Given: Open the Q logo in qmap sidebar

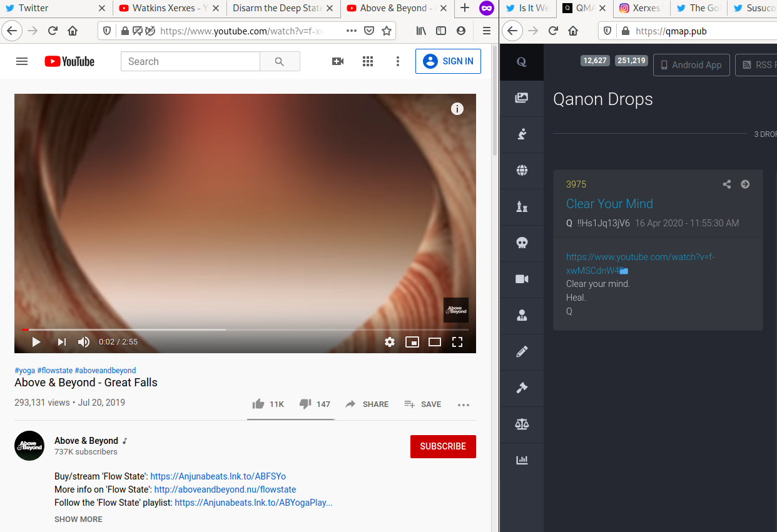Looking at the screenshot, I should pos(522,62).
